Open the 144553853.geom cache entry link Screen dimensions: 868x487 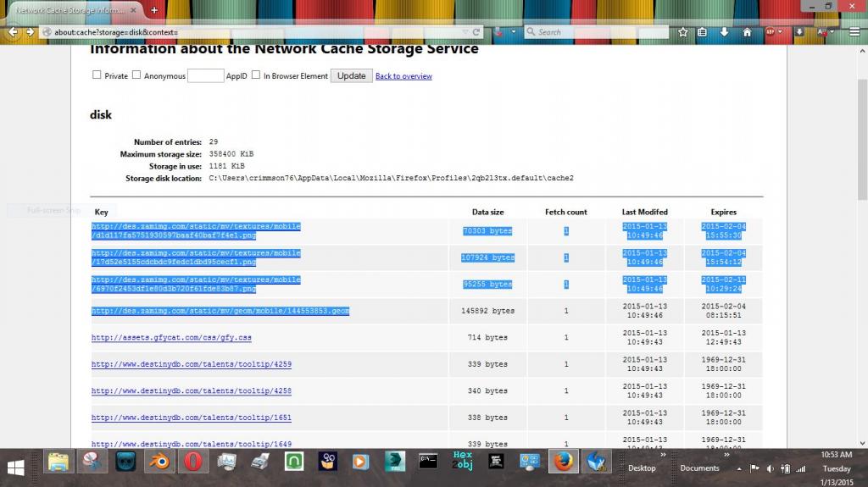220,311
